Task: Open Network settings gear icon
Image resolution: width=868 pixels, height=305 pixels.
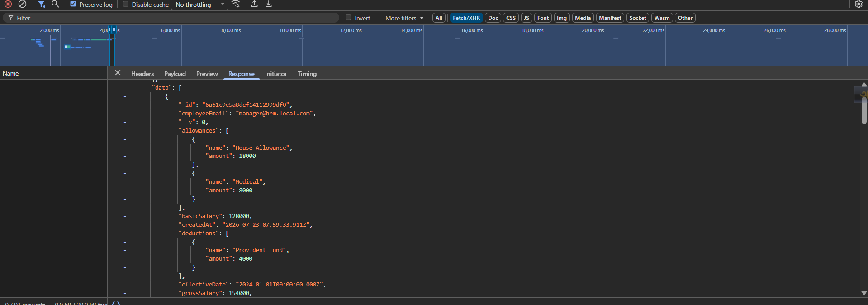Action: pyautogui.click(x=859, y=4)
